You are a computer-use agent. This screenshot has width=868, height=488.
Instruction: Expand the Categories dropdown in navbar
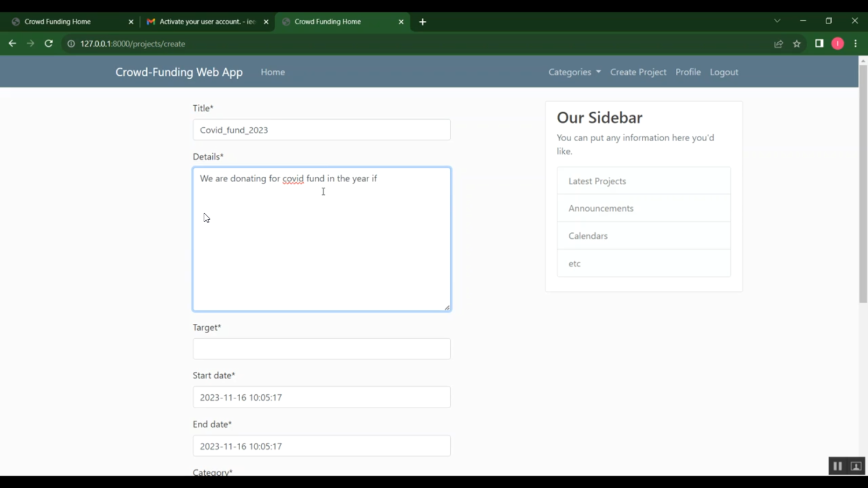pos(574,72)
